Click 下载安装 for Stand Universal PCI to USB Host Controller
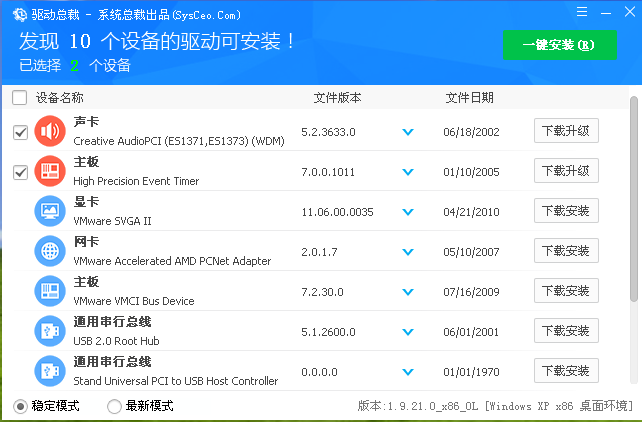The image size is (642, 422). [566, 371]
